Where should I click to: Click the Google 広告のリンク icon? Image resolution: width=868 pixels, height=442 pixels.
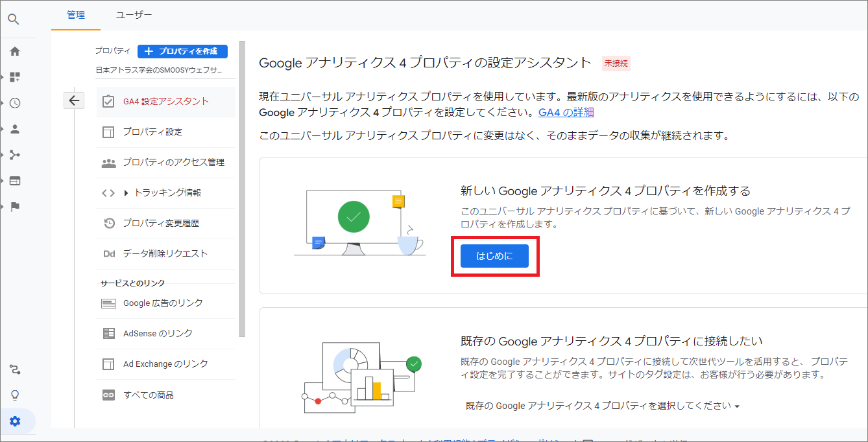pyautogui.click(x=109, y=303)
